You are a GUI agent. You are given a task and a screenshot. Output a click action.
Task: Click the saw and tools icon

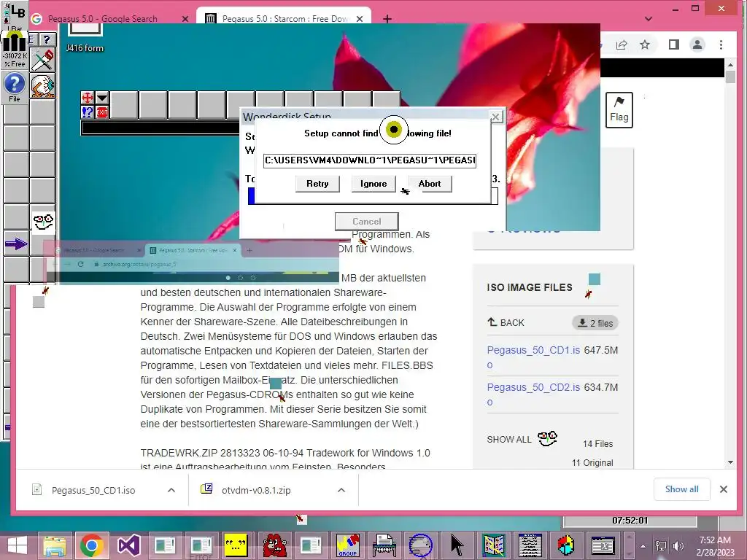(43, 60)
